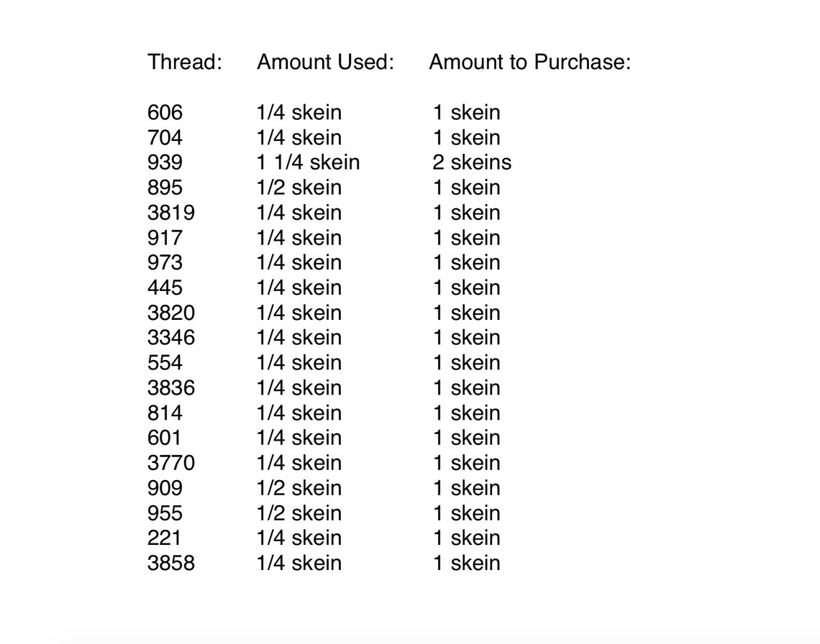Click the "2 skeins" purchase amount

[x=472, y=162]
